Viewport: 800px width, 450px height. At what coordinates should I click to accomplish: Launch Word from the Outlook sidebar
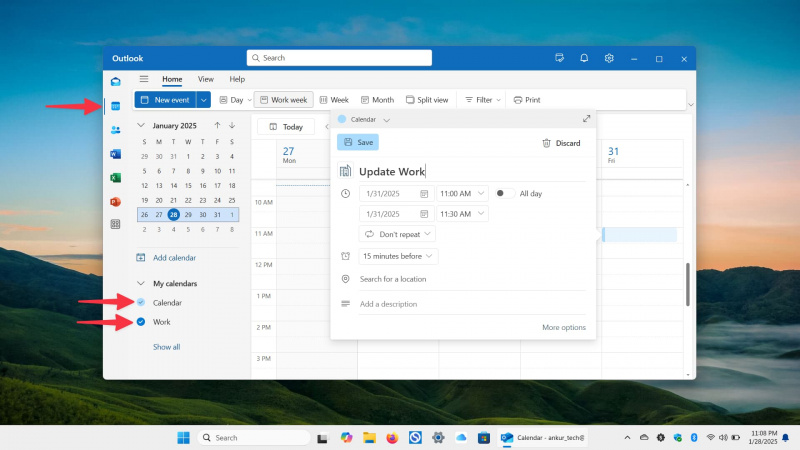point(116,154)
